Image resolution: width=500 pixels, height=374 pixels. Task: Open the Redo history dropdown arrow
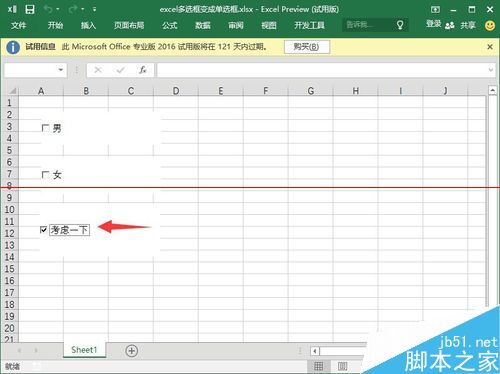pos(82,9)
